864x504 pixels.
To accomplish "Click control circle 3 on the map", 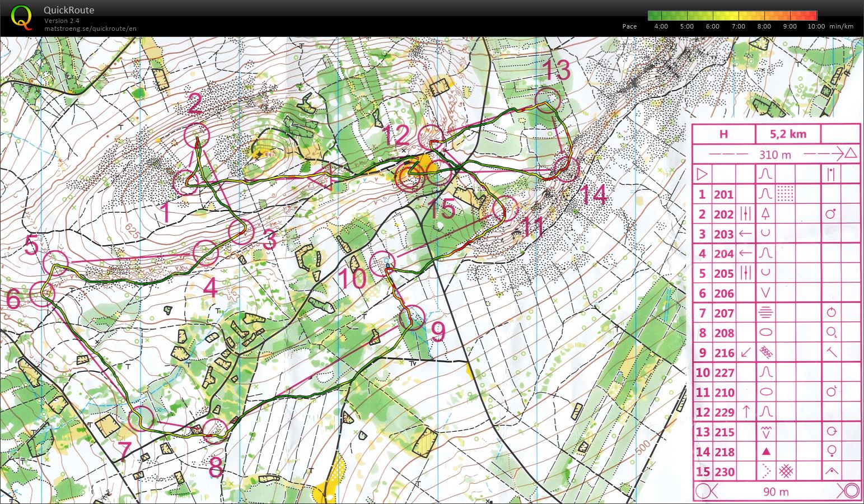I will point(242,232).
